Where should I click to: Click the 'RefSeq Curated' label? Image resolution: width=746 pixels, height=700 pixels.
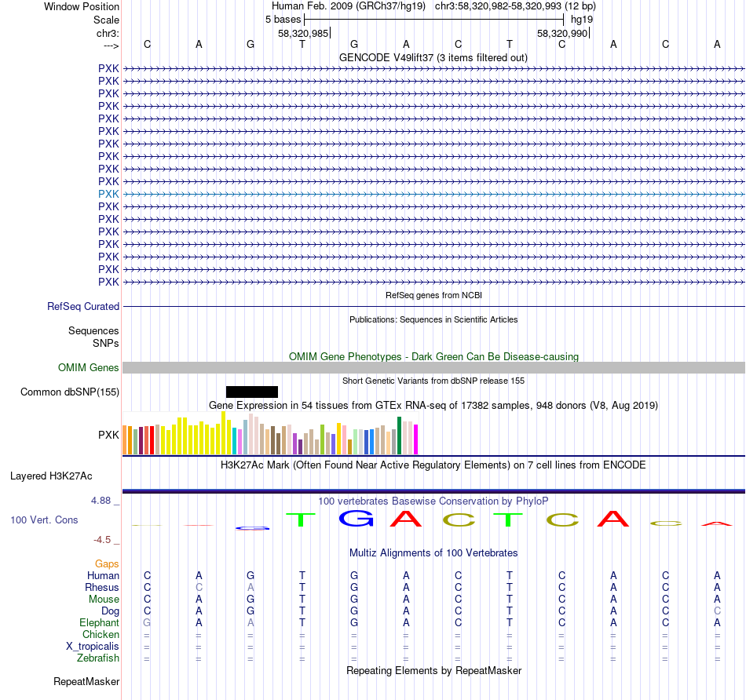pyautogui.click(x=83, y=307)
